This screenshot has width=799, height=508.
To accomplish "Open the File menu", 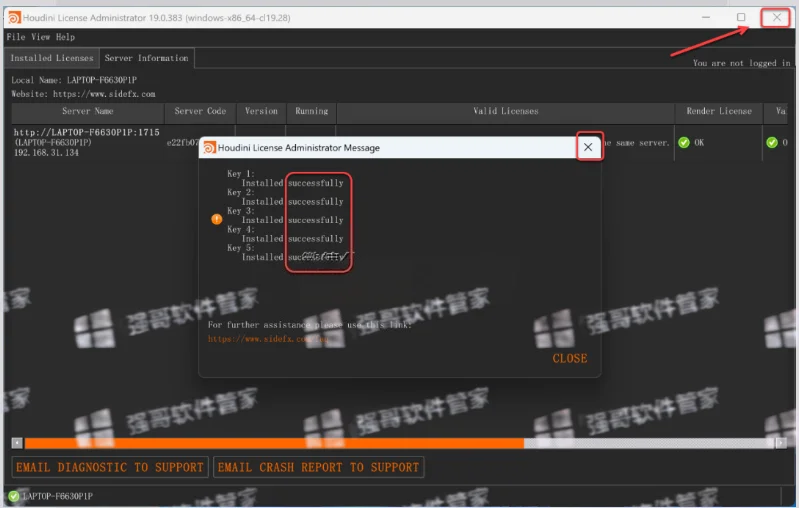I will coord(16,37).
